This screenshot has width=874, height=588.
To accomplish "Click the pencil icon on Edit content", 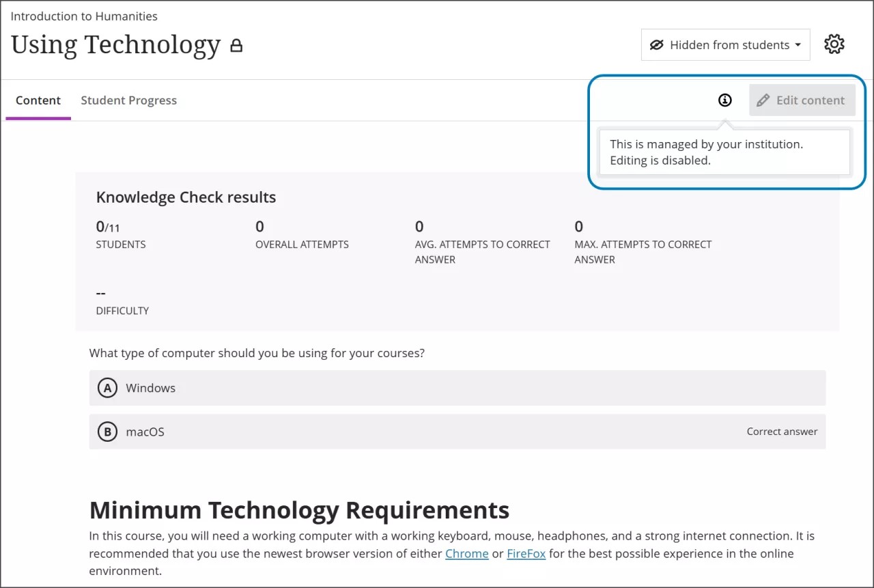I will 763,100.
